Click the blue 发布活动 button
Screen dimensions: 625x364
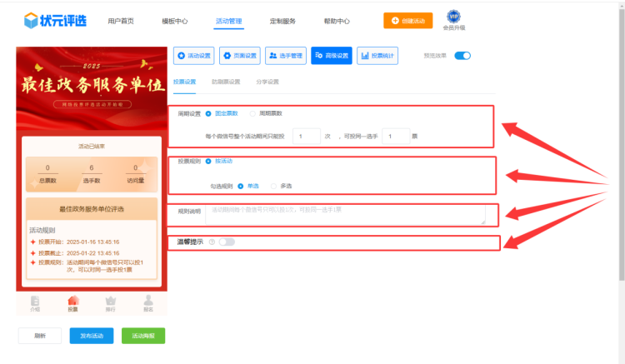[91, 336]
